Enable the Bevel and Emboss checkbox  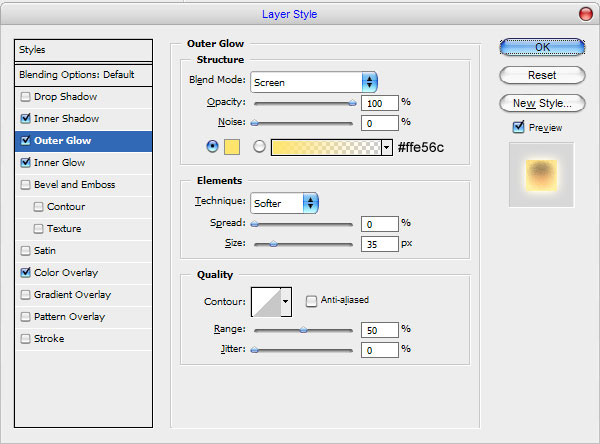25,184
